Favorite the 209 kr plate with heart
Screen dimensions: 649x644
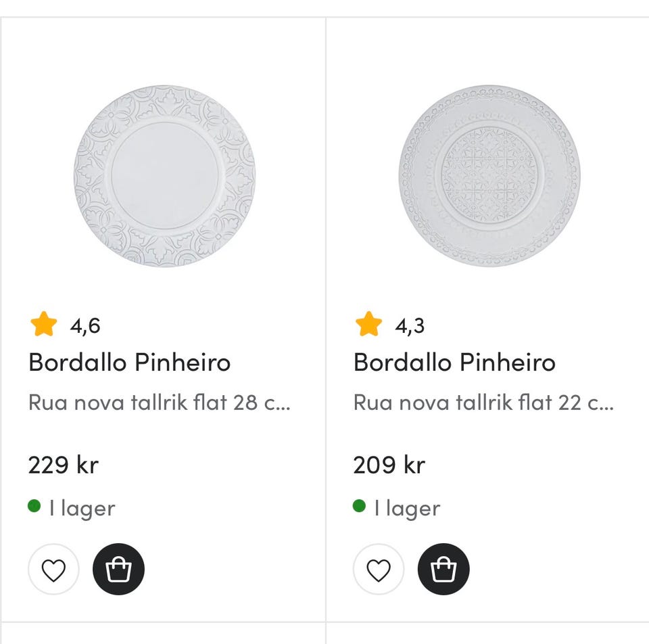coord(379,570)
